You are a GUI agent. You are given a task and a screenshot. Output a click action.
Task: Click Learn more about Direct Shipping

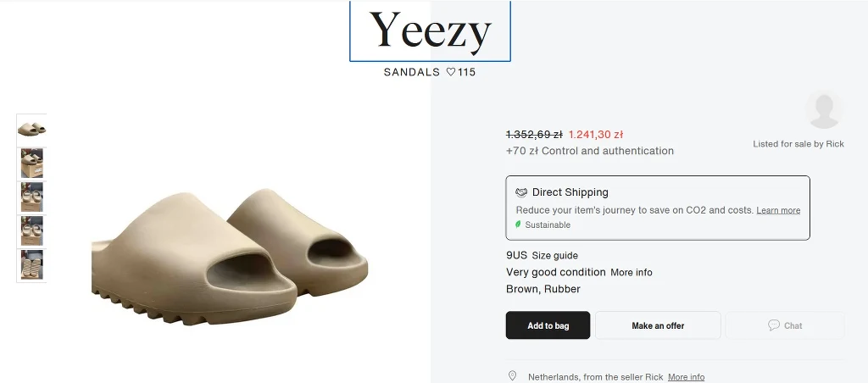pyautogui.click(x=778, y=210)
